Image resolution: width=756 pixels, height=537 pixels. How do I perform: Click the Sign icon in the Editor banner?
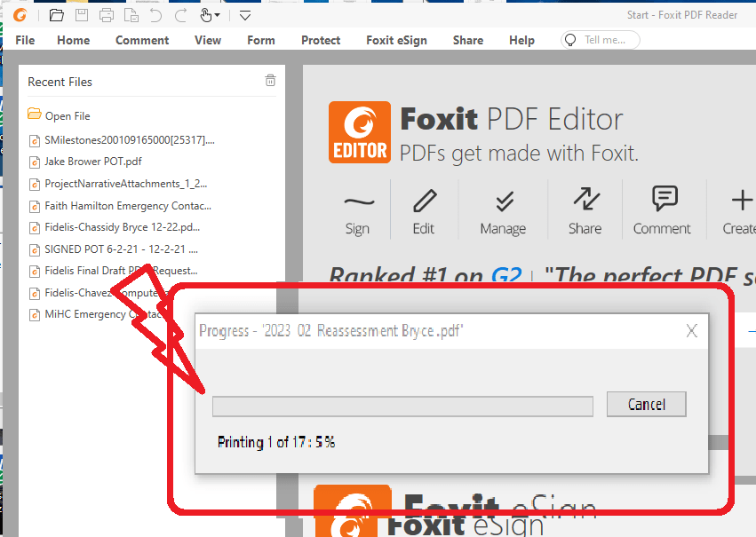pyautogui.click(x=359, y=202)
